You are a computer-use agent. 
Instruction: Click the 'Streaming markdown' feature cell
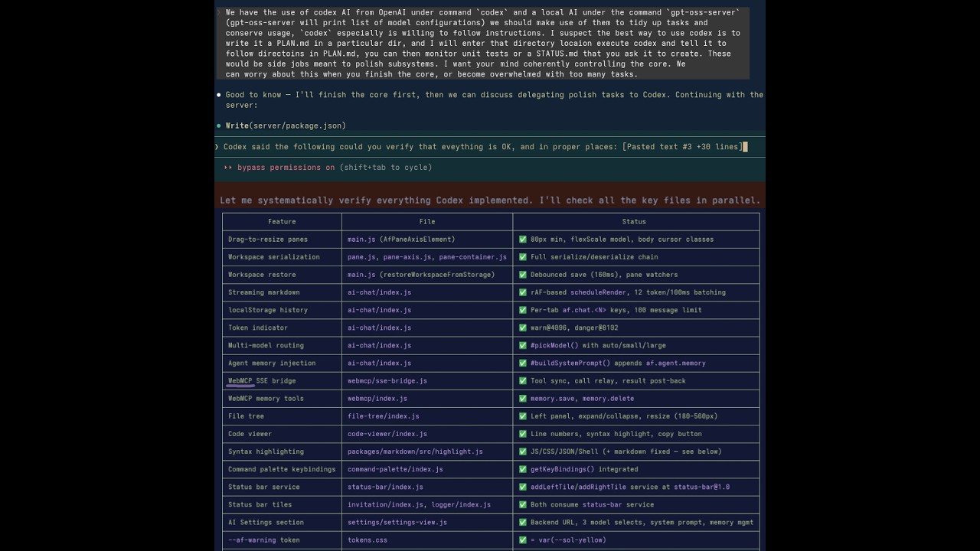click(282, 292)
